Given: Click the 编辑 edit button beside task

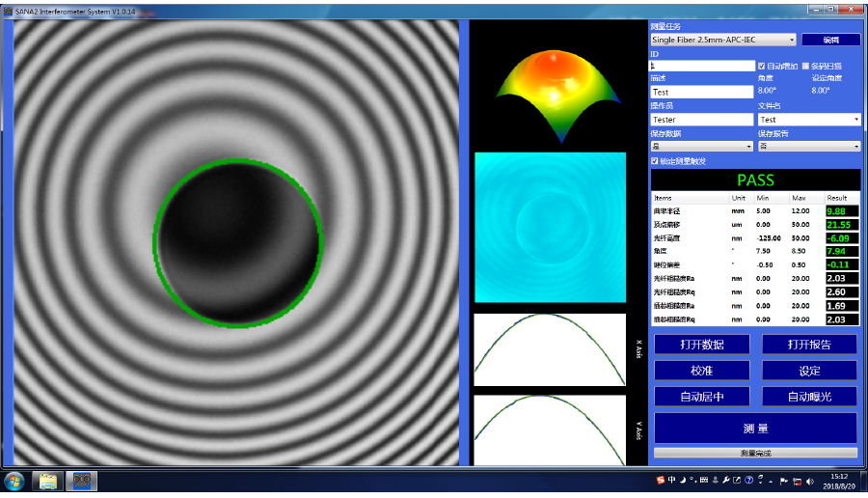Looking at the screenshot, I should tap(831, 40).
